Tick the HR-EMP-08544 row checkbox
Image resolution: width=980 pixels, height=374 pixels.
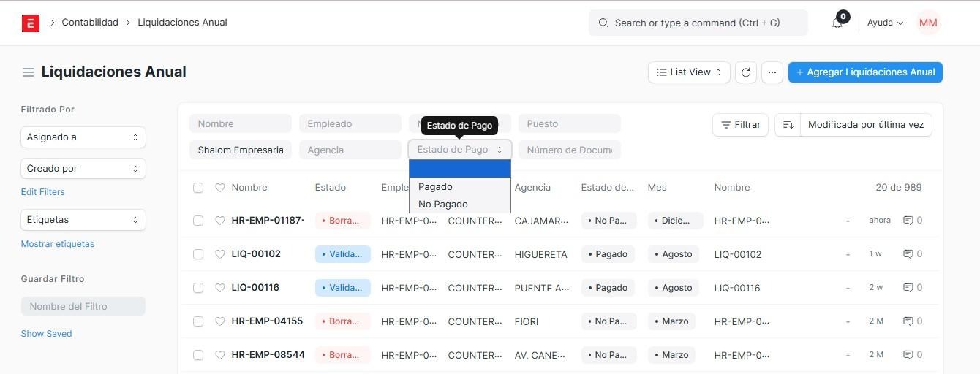pos(198,355)
